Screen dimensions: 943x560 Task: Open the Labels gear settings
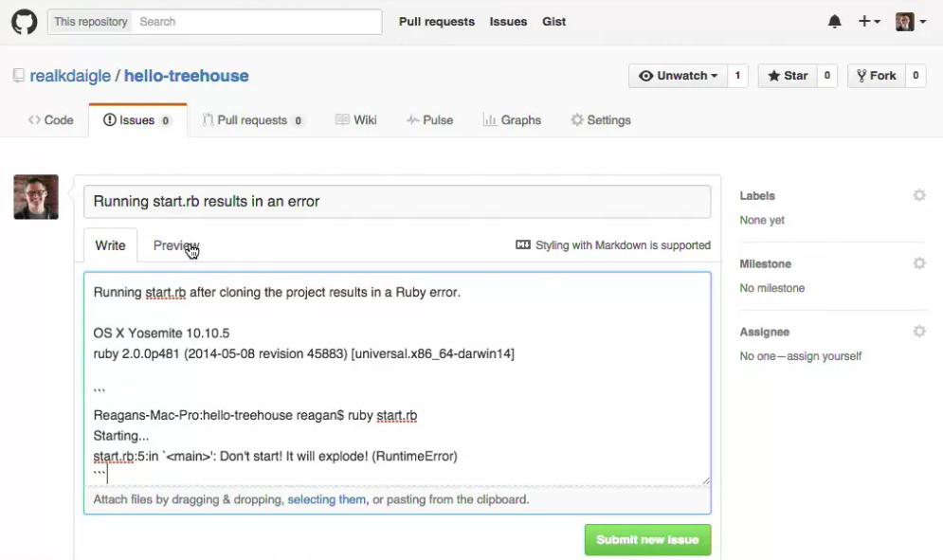pyautogui.click(x=919, y=195)
